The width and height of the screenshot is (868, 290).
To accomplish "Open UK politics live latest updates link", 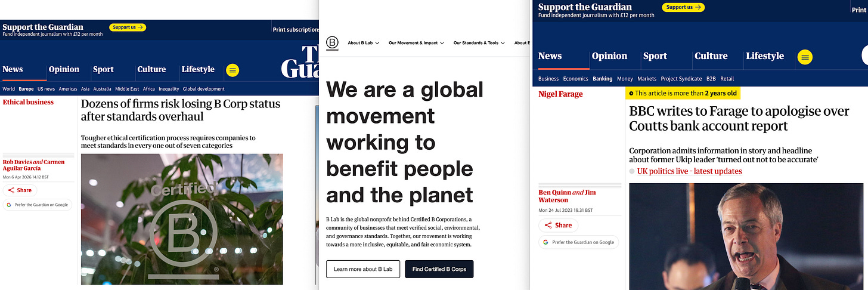I will (689, 171).
